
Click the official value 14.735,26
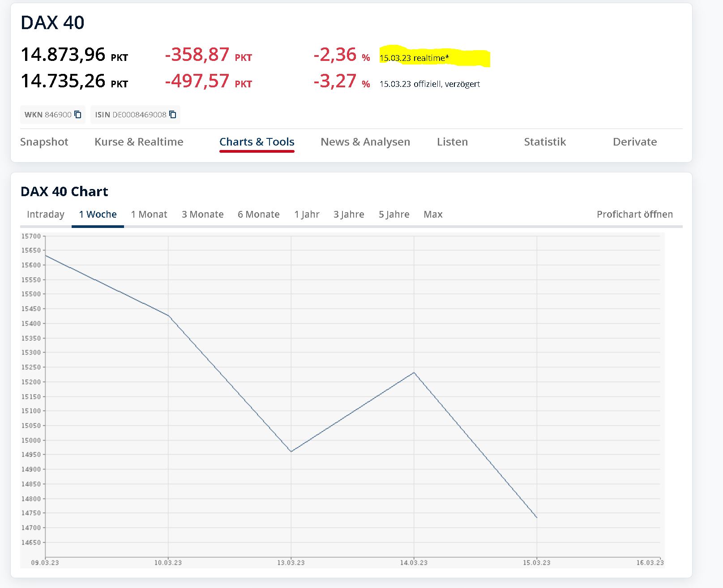63,81
